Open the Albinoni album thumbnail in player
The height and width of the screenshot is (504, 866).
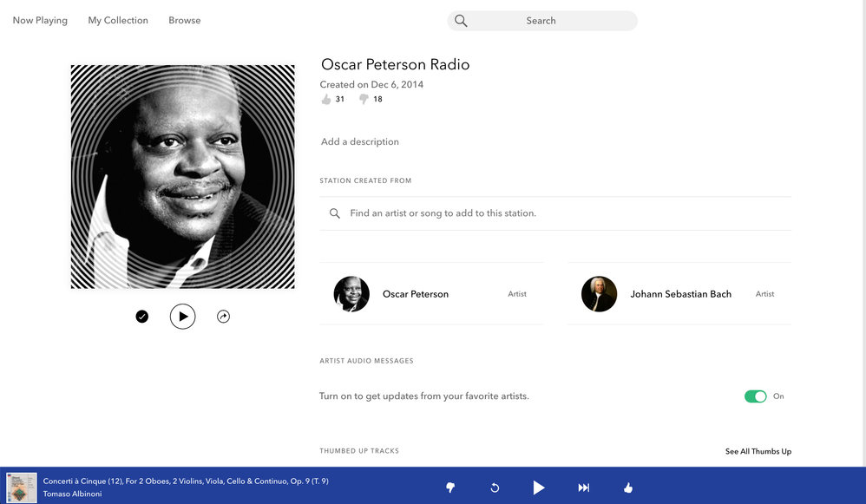[22, 488]
